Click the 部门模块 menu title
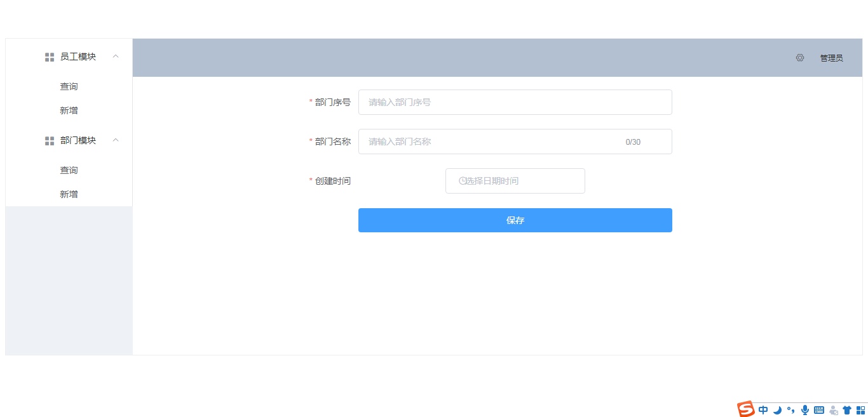This screenshot has width=868, height=417. click(78, 140)
